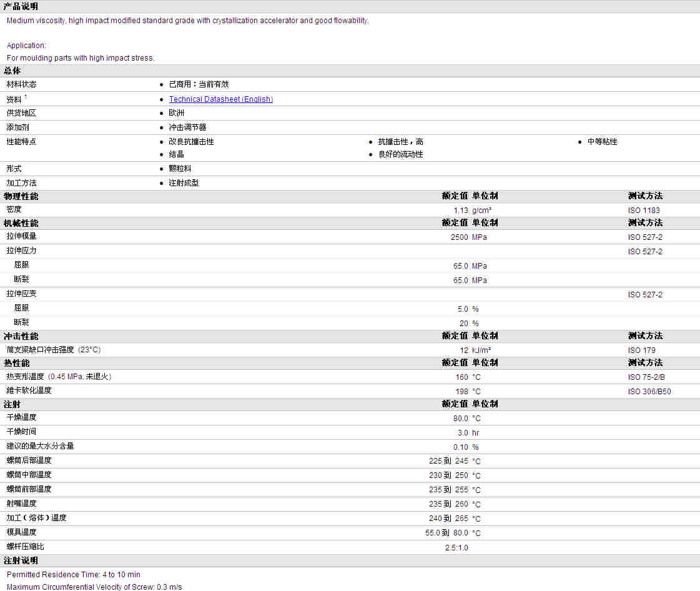This screenshot has height=591, width=700.
Task: Select the 螺杆压缩比 value 2.5:1.0
Action: (x=456, y=548)
